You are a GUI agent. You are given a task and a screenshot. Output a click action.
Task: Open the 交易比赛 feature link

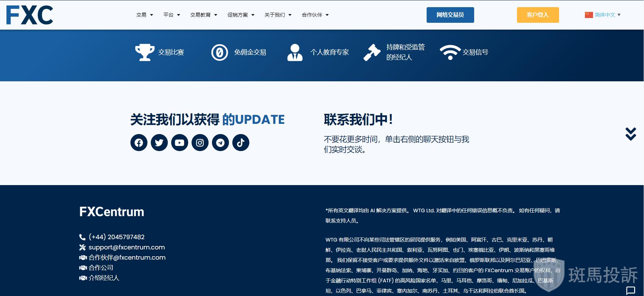(171, 52)
